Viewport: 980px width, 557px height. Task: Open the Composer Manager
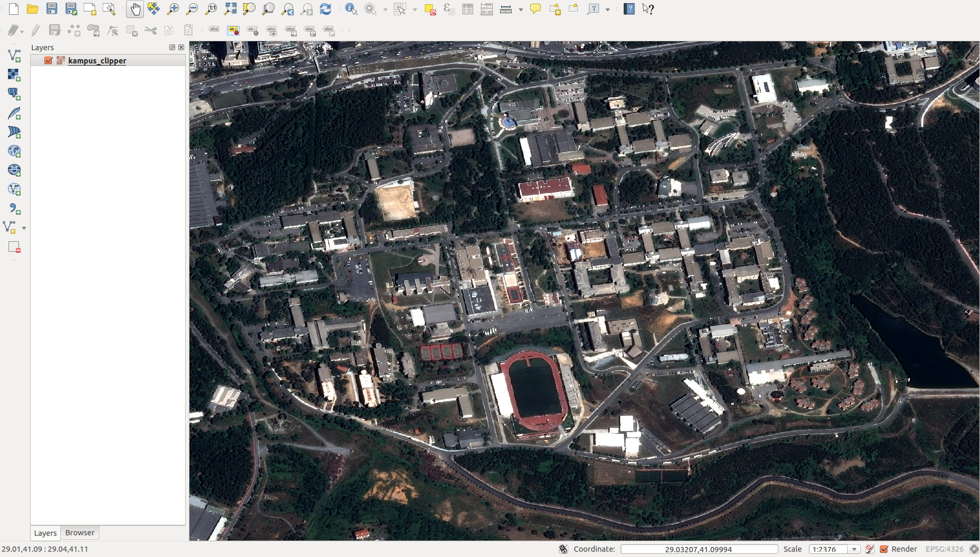coord(109,9)
